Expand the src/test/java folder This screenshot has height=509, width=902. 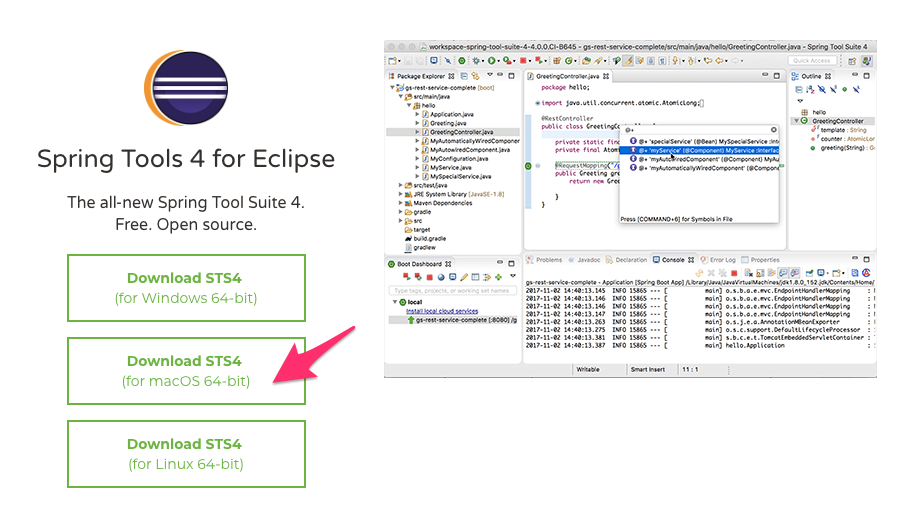(400, 185)
